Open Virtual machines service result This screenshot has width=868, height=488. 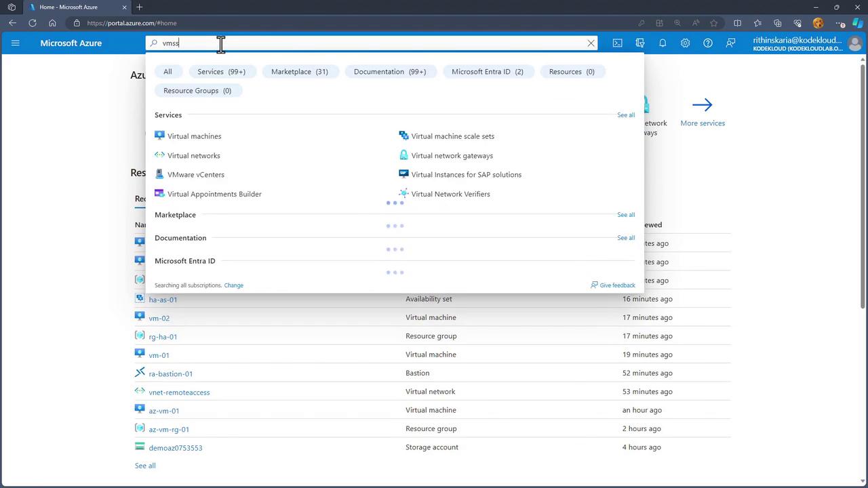194,136
